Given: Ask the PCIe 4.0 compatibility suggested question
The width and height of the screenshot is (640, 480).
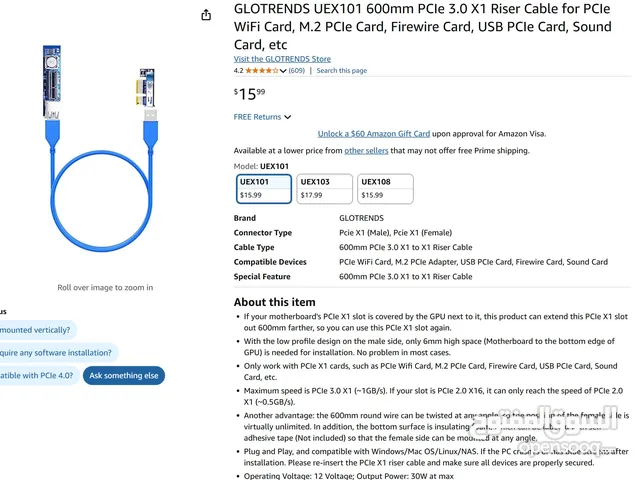Looking at the screenshot, I should pyautogui.click(x=40, y=376).
